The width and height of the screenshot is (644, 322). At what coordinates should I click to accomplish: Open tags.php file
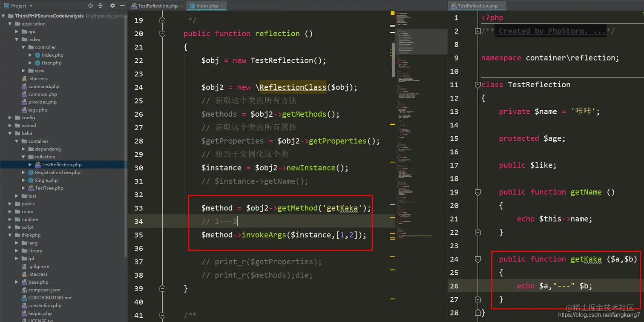click(x=37, y=110)
